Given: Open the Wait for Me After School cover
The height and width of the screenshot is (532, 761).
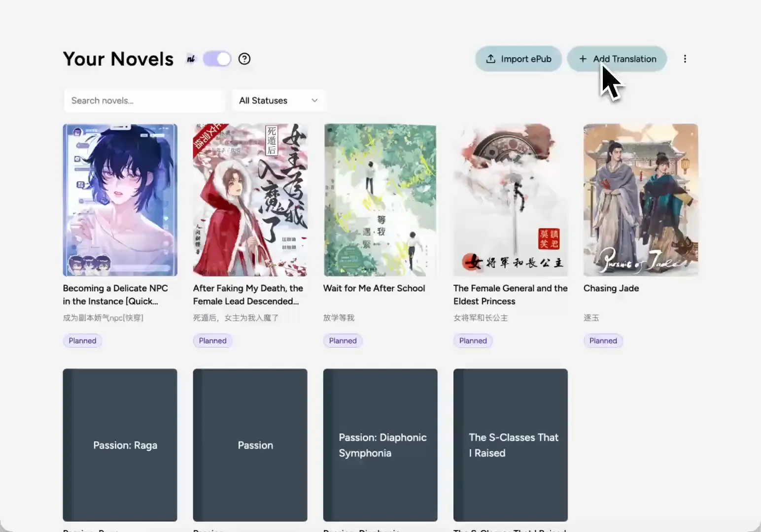Looking at the screenshot, I should (x=380, y=200).
